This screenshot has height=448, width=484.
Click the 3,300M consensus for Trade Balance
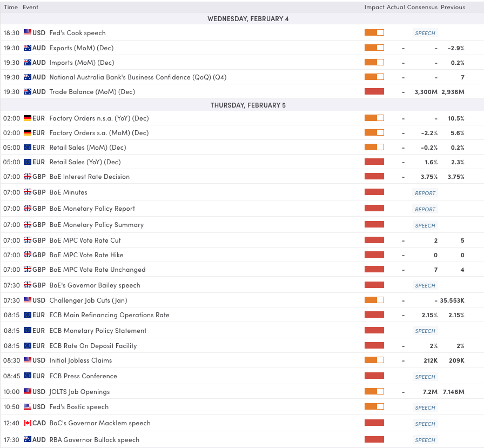point(426,92)
